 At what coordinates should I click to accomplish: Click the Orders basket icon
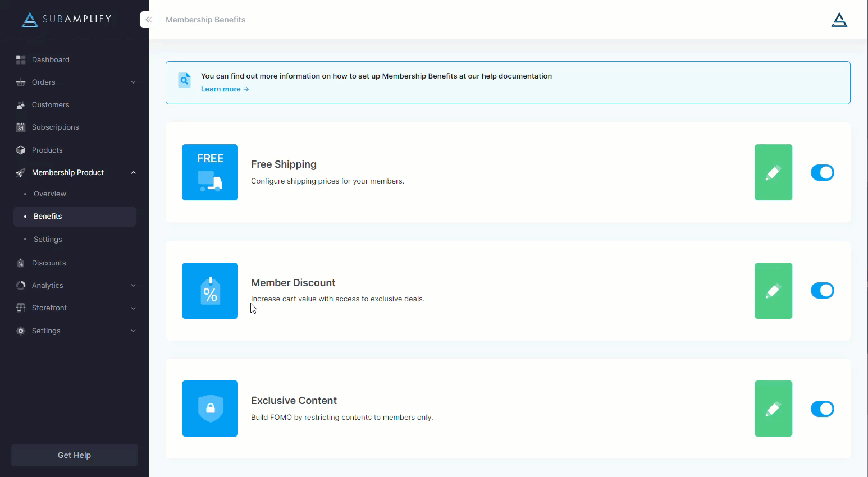[21, 82]
